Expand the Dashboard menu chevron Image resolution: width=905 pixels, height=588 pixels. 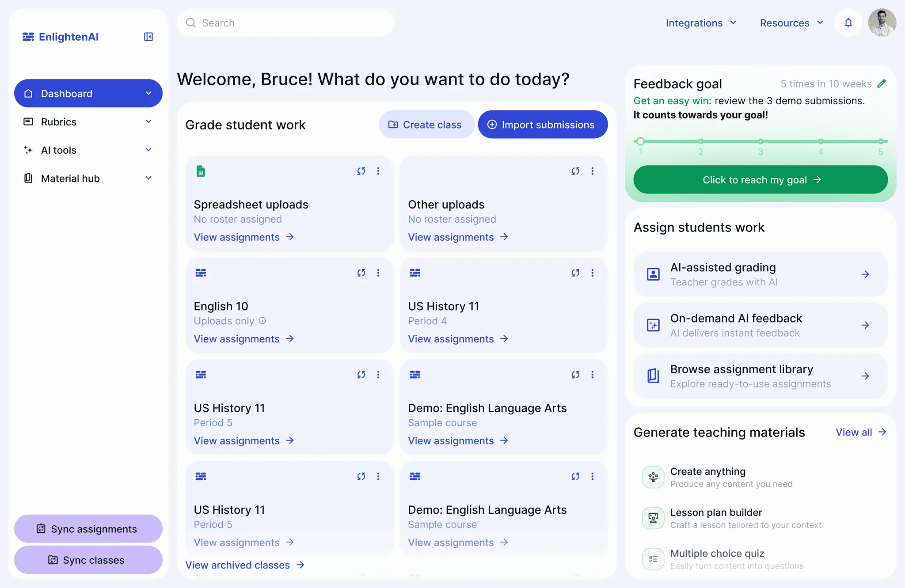(x=148, y=93)
